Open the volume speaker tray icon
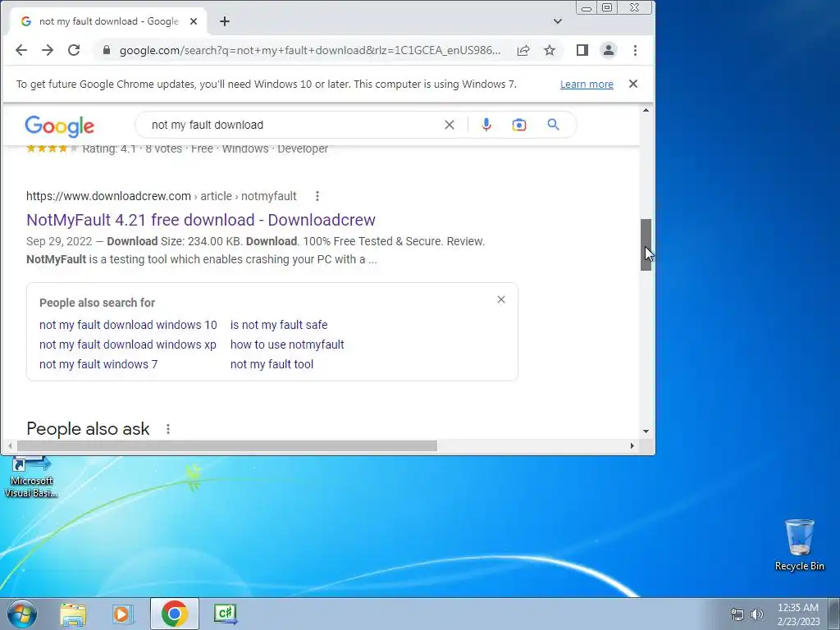Viewport: 840px width, 630px height. coord(757,614)
